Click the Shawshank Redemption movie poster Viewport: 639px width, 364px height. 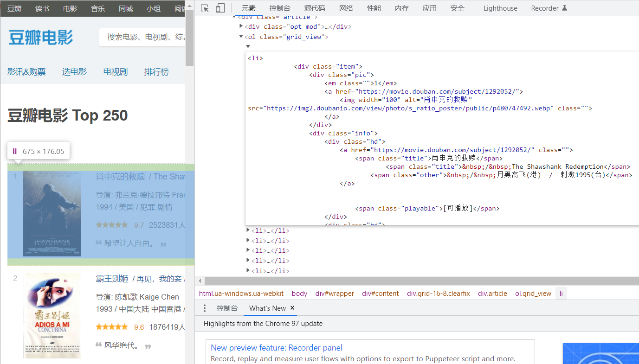(x=52, y=213)
